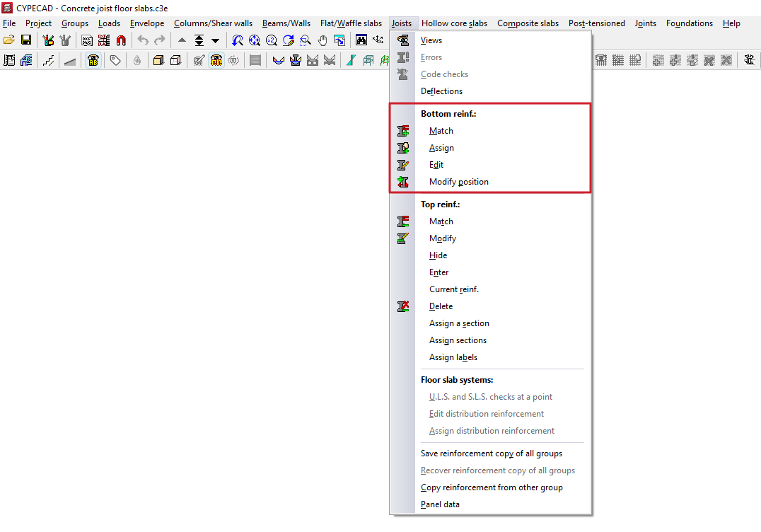
Task: Click the zoom extents magnifier icon
Action: pos(255,40)
